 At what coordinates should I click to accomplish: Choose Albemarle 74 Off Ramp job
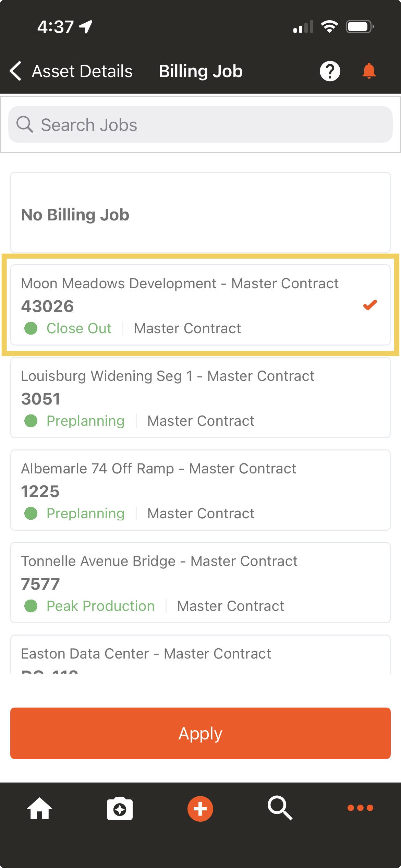click(200, 490)
